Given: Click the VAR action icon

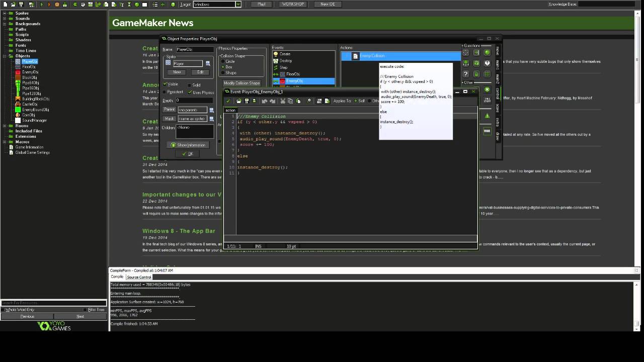Looking at the screenshot, I should 487,131.
